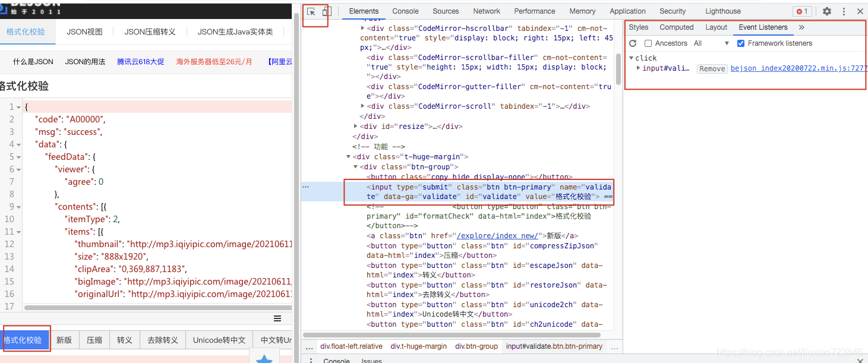Image resolution: width=868 pixels, height=363 pixels.
Task: Uncheck Framework listeners checkbox
Action: pyautogui.click(x=741, y=43)
